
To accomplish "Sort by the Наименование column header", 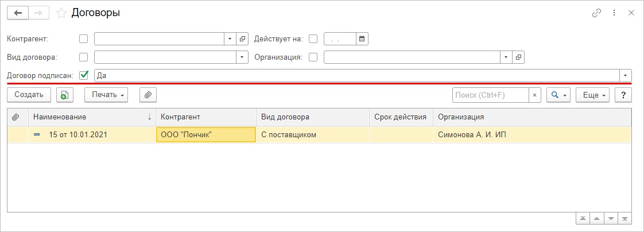I will (x=86, y=117).
